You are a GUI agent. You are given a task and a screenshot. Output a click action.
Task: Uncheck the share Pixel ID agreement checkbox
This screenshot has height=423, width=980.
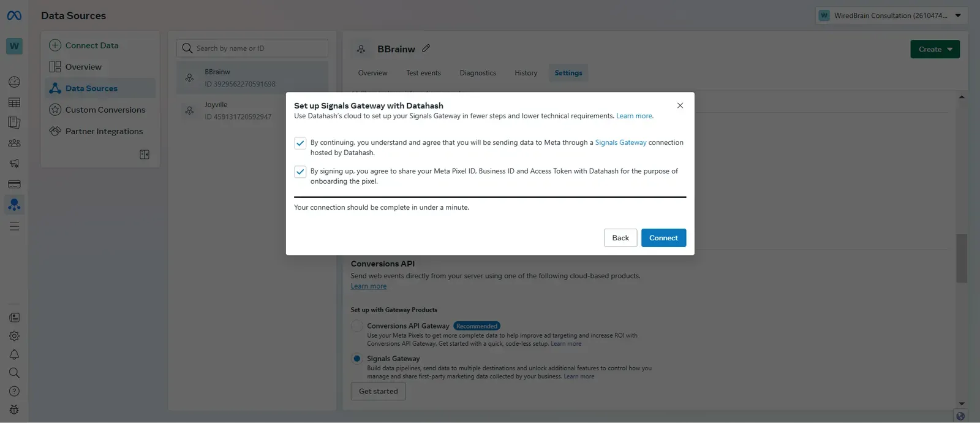point(300,172)
